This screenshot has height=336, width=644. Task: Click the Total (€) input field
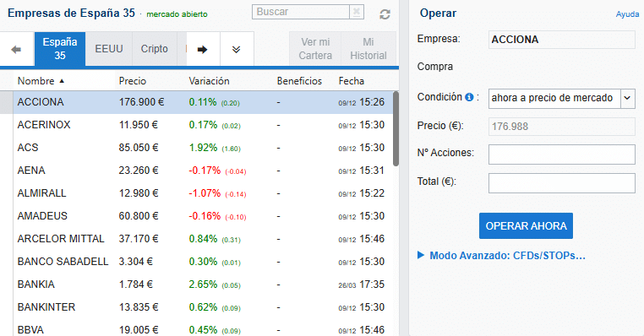pyautogui.click(x=561, y=183)
